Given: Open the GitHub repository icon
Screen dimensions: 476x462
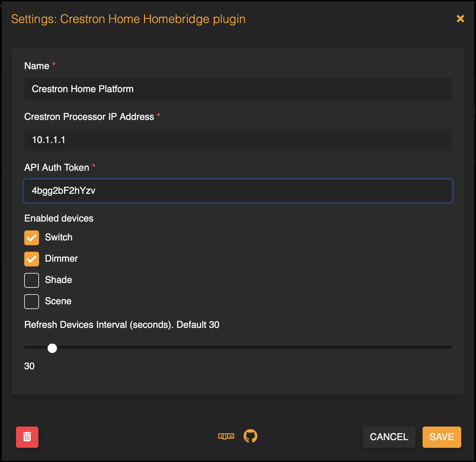Looking at the screenshot, I should 250,436.
